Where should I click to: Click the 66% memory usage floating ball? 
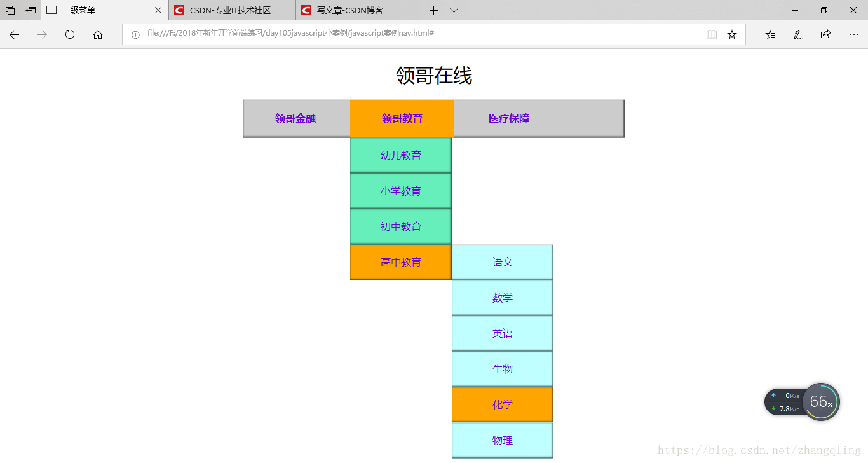(x=821, y=402)
